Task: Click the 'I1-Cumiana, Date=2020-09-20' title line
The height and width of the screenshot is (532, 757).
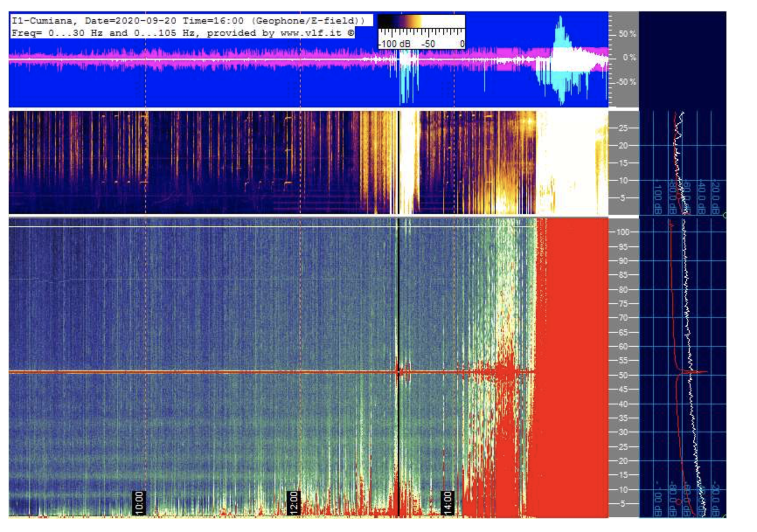Action: (x=188, y=21)
